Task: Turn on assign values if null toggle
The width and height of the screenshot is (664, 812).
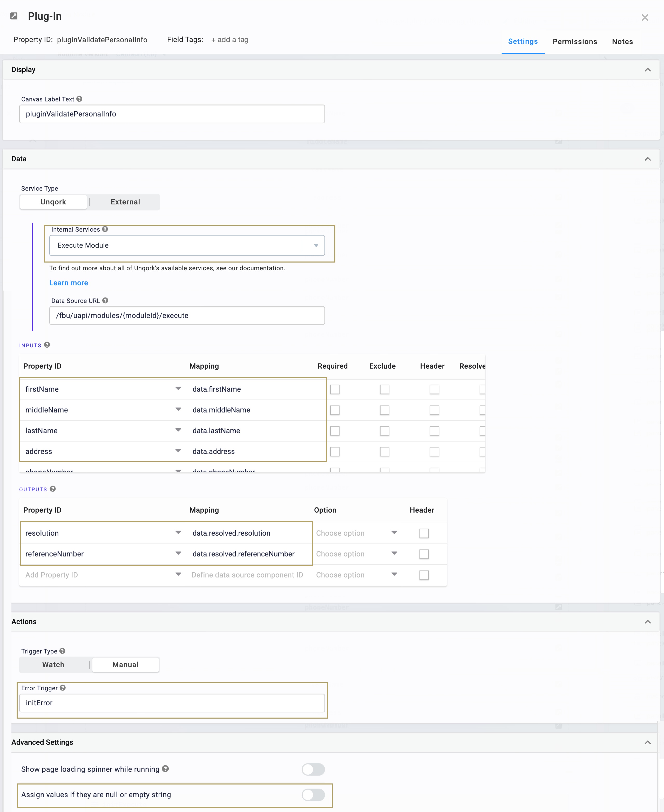Action: [x=313, y=795]
